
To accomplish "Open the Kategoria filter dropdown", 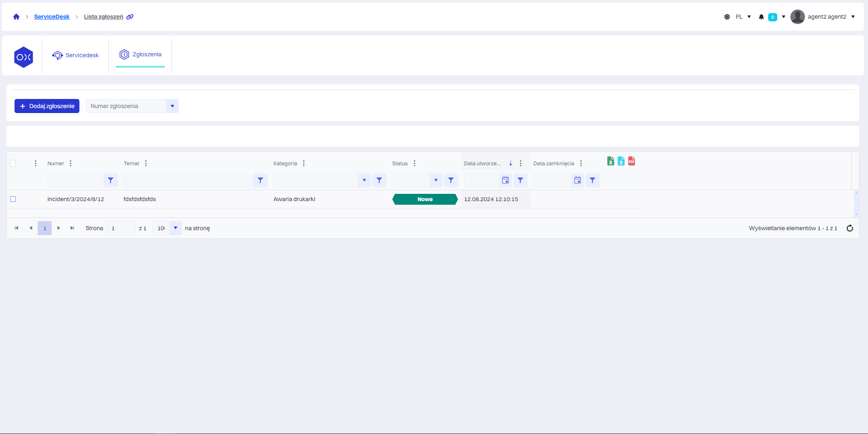I will tap(364, 180).
